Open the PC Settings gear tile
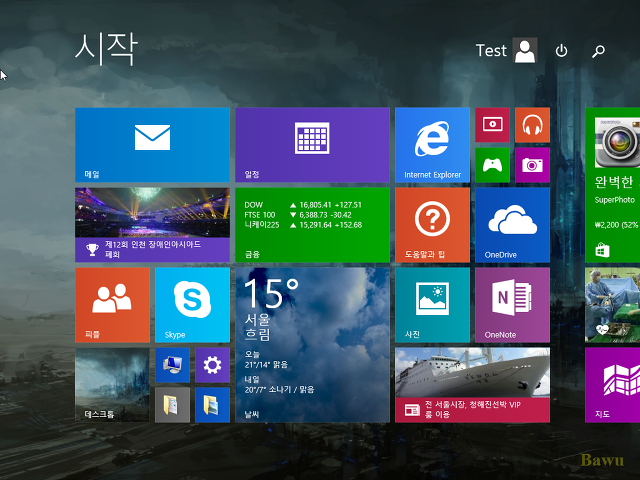640x480 pixels. coord(212,365)
